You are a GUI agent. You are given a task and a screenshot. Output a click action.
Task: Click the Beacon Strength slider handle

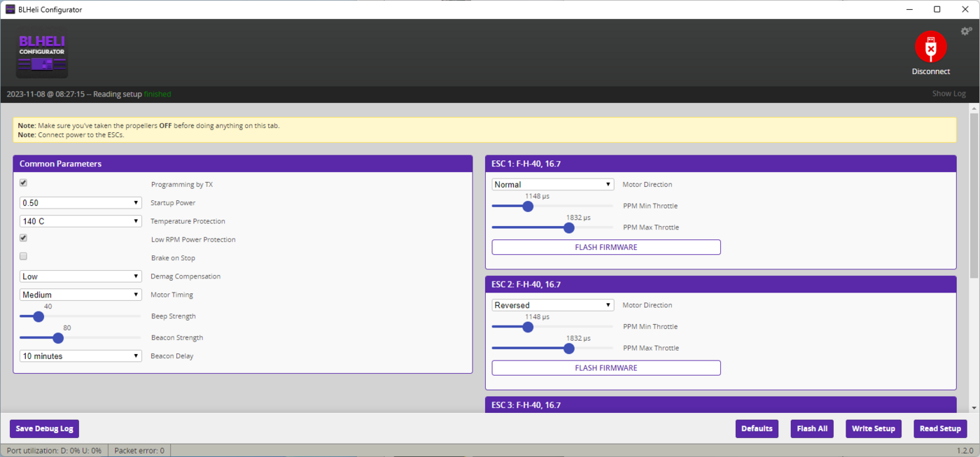tap(59, 338)
